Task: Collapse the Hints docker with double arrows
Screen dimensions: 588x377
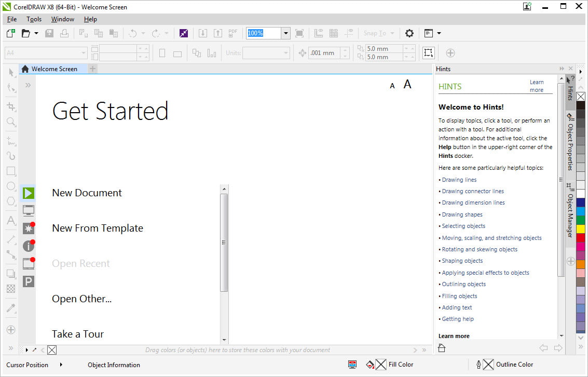Action: pyautogui.click(x=562, y=69)
